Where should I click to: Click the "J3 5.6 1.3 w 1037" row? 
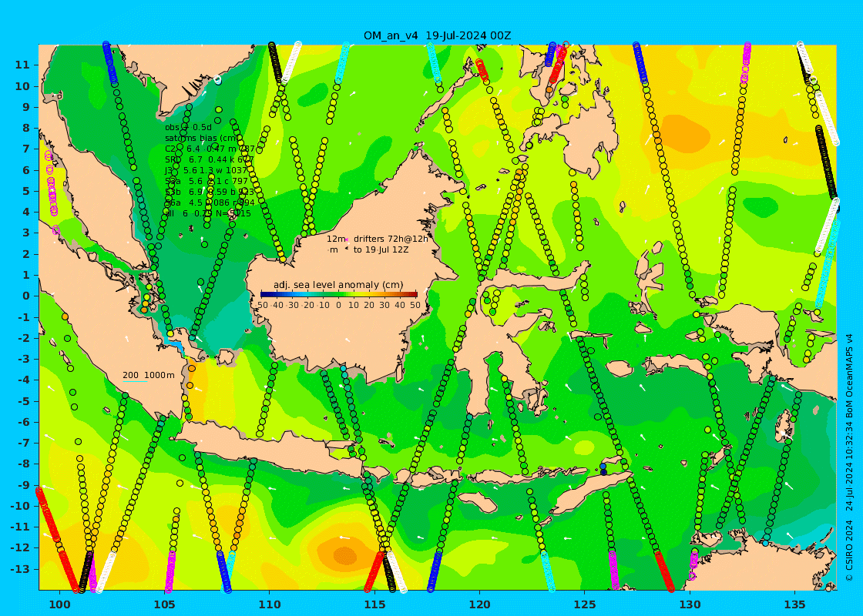(x=206, y=170)
